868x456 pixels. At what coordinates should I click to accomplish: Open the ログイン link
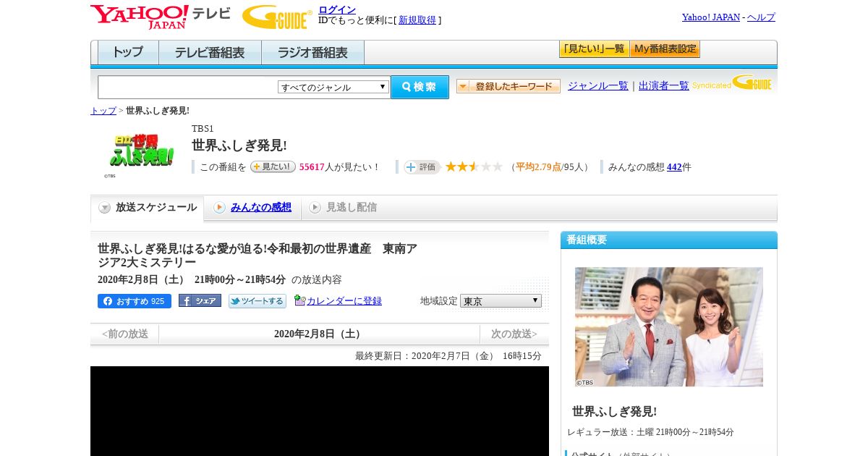(x=337, y=9)
